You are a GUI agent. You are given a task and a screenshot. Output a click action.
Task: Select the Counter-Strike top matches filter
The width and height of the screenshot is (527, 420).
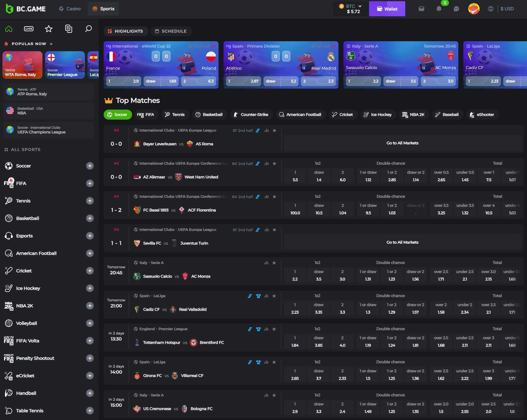pos(251,115)
